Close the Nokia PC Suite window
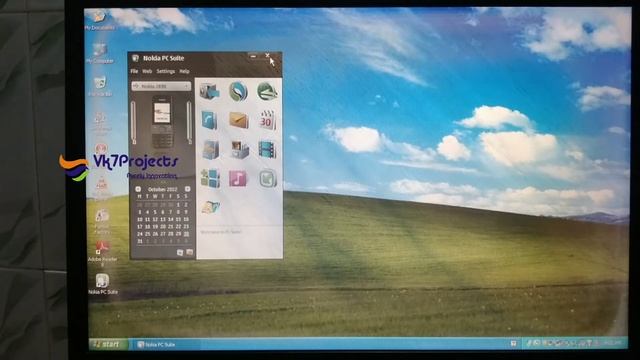The image size is (640, 360). point(267,56)
